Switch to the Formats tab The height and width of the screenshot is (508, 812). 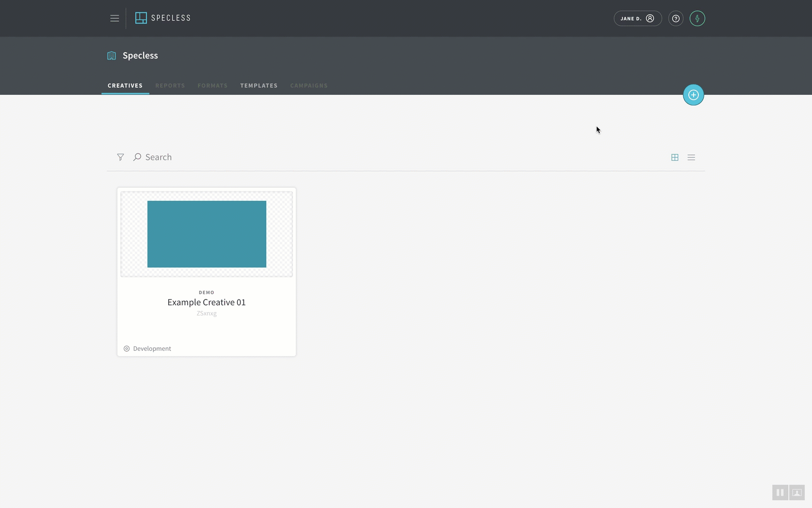pos(213,86)
